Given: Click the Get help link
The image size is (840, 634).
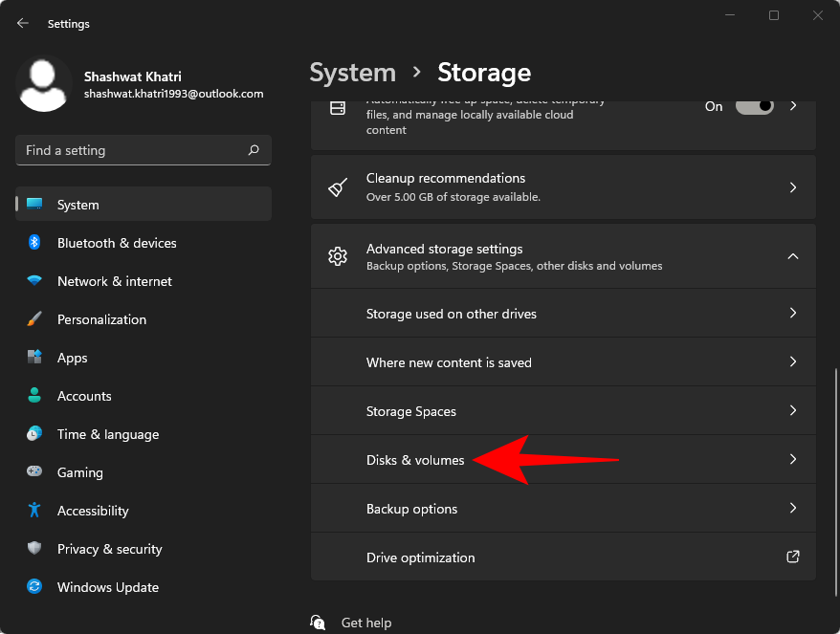Looking at the screenshot, I should [365, 623].
